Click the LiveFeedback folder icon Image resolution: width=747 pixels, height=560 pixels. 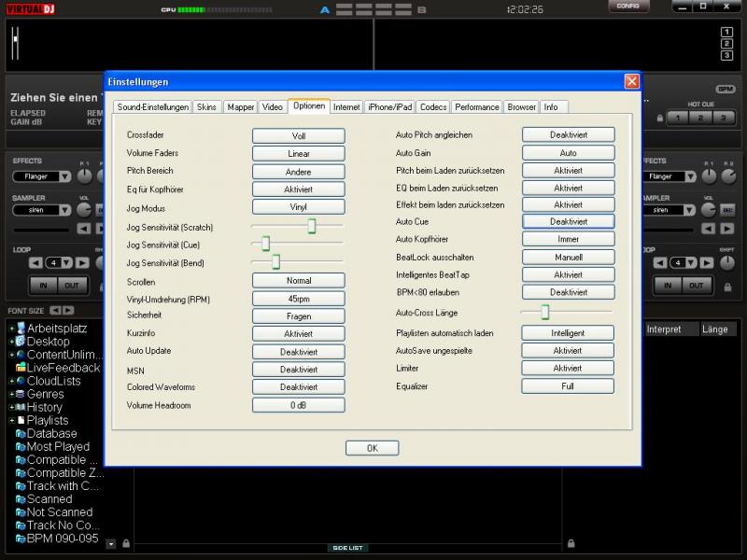(x=20, y=368)
